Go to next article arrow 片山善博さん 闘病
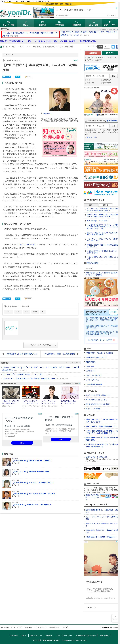Image resolution: width=120 pixels, height=644 pixels. (78, 354)
